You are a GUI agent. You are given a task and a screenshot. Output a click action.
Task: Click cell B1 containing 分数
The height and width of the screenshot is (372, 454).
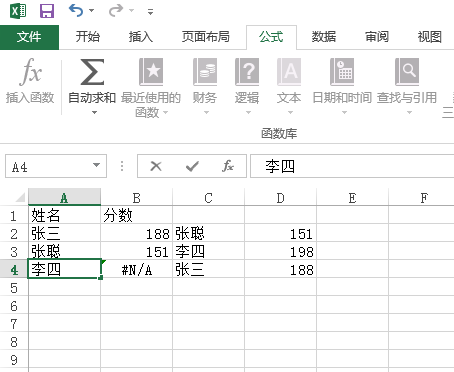coord(136,215)
